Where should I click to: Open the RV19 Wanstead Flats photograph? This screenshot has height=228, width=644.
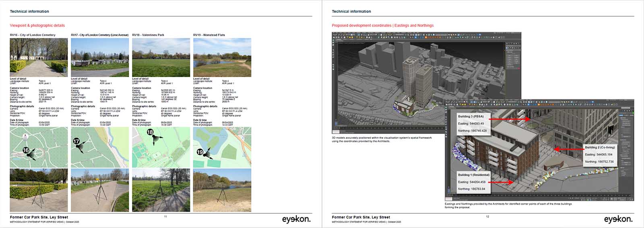222,58
